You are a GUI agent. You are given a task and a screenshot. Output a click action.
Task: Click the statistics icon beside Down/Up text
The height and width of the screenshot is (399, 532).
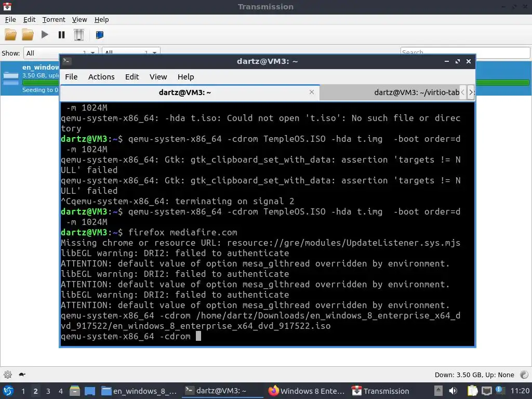pos(524,375)
